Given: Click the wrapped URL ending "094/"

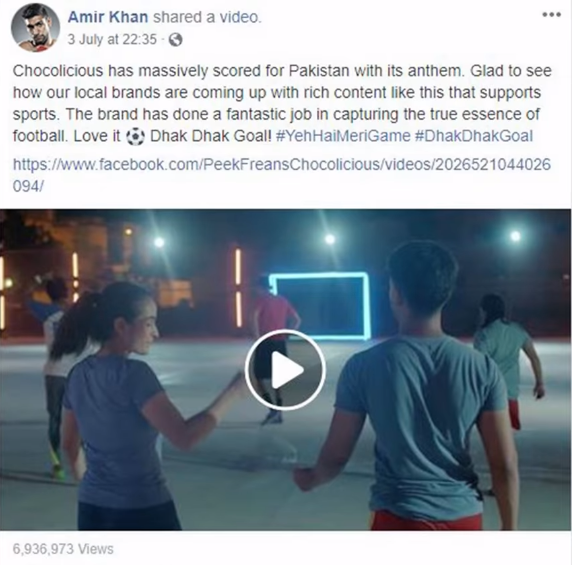Looking at the screenshot, I should click(x=28, y=186).
